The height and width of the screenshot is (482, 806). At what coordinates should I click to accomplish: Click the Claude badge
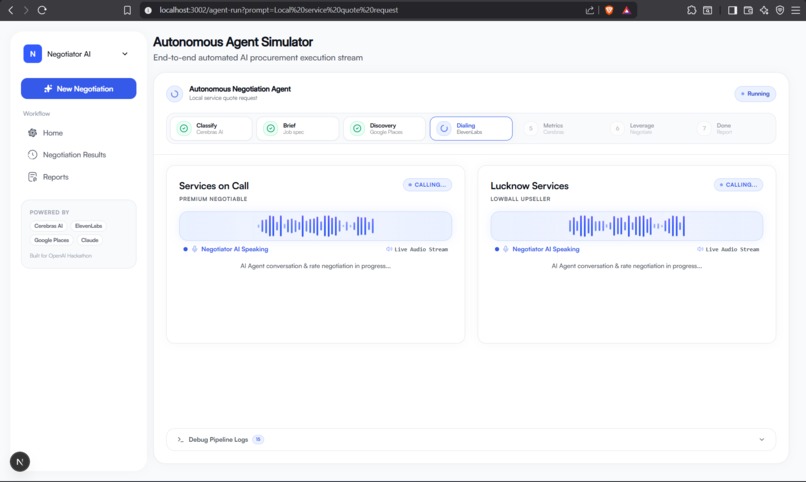point(89,240)
